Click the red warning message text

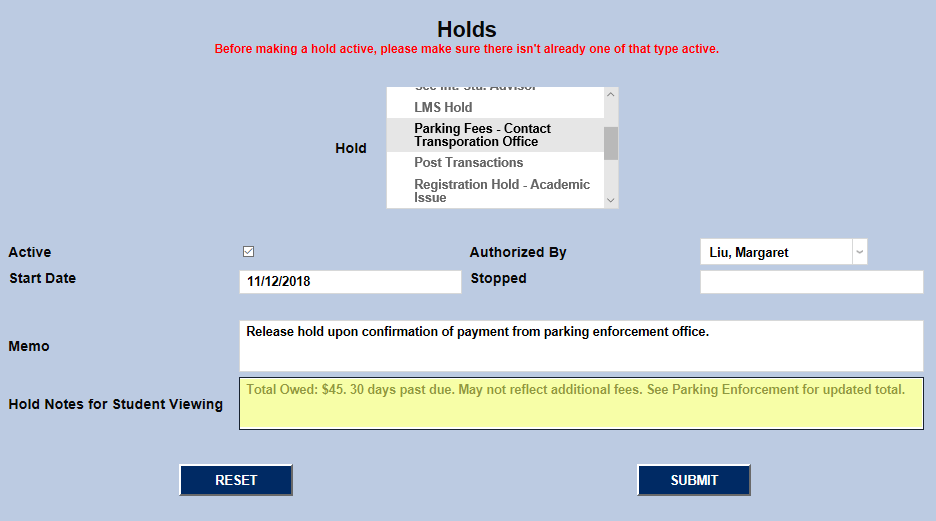(467, 48)
